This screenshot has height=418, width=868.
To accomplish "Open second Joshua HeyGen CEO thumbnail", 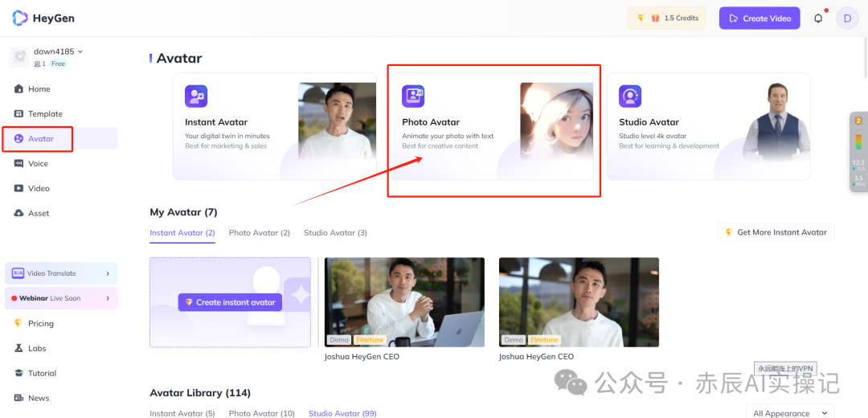I will coord(579,302).
